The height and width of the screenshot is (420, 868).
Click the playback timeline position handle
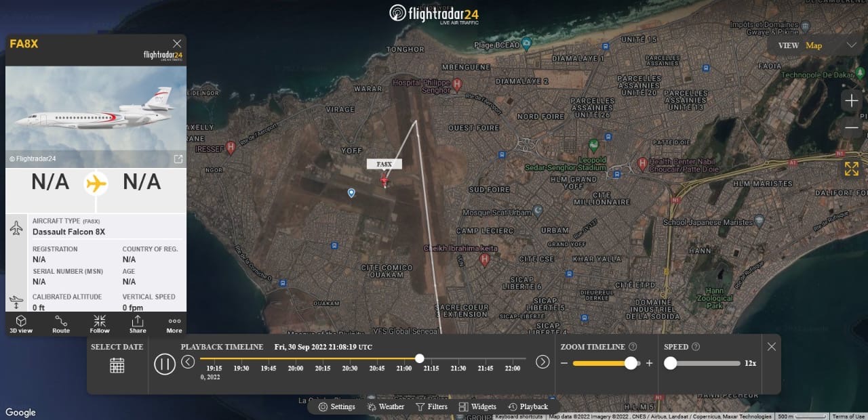pos(420,358)
